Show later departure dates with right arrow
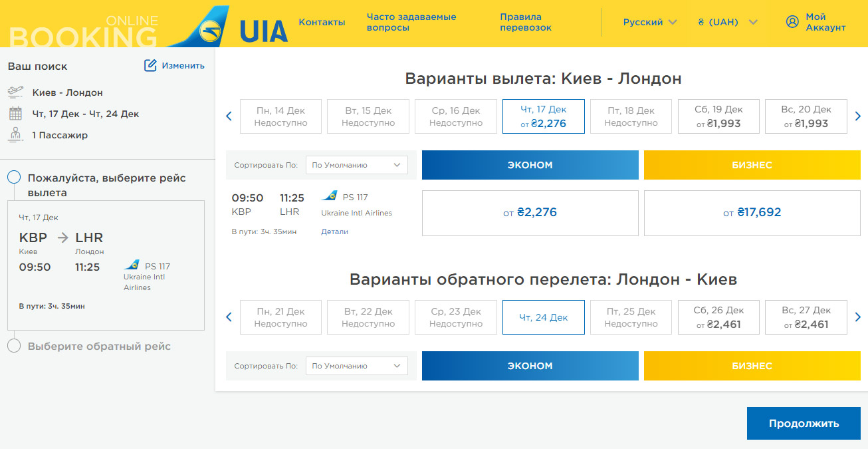 pyautogui.click(x=858, y=116)
